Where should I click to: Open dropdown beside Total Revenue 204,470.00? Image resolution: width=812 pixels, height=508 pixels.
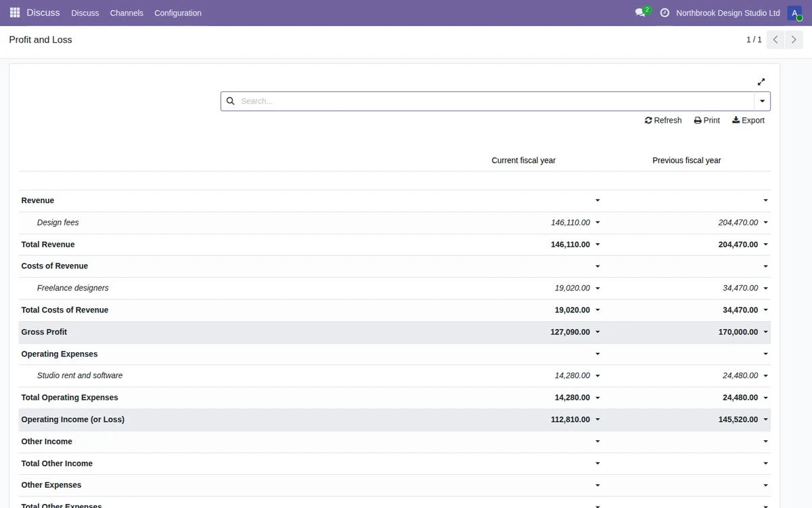(x=766, y=245)
